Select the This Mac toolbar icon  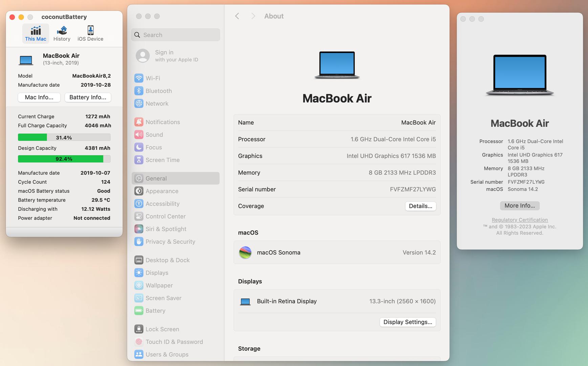(36, 34)
